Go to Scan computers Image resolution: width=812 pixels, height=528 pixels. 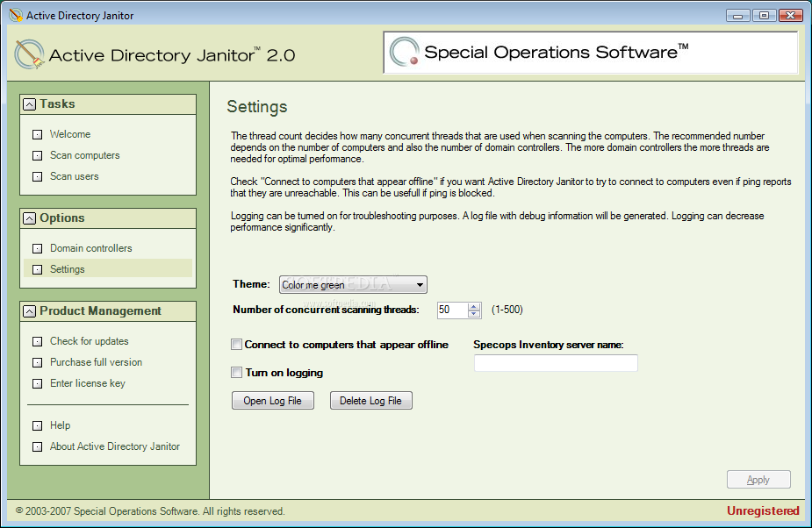[x=84, y=155]
